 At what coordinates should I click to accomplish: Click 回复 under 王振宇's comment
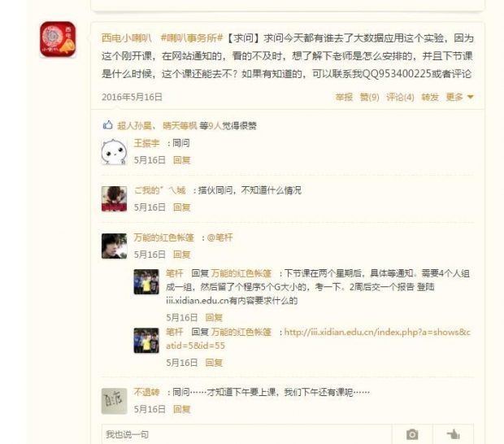[x=182, y=160]
